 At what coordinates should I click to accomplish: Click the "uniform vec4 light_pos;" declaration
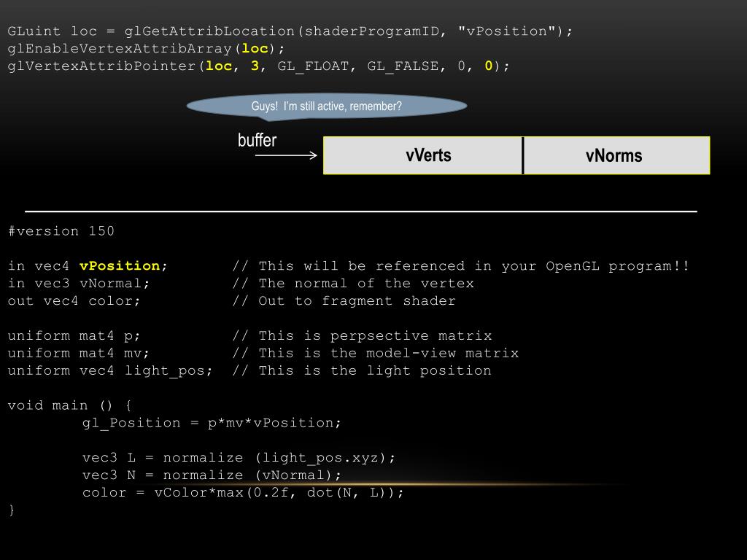(110, 371)
